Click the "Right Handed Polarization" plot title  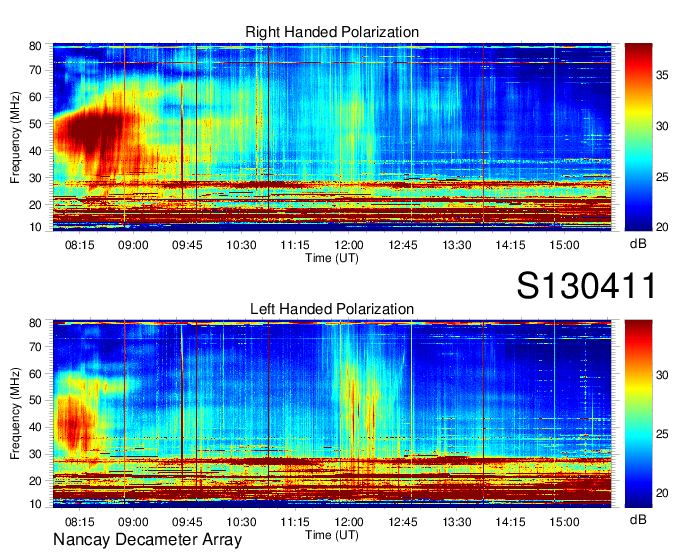[x=332, y=32]
